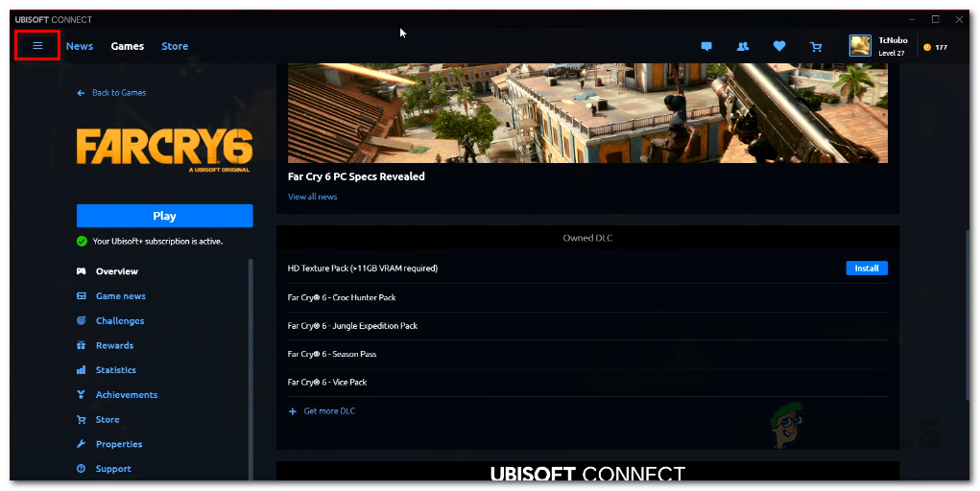Click the Back to Games link
The width and height of the screenshot is (980, 491).
click(119, 92)
